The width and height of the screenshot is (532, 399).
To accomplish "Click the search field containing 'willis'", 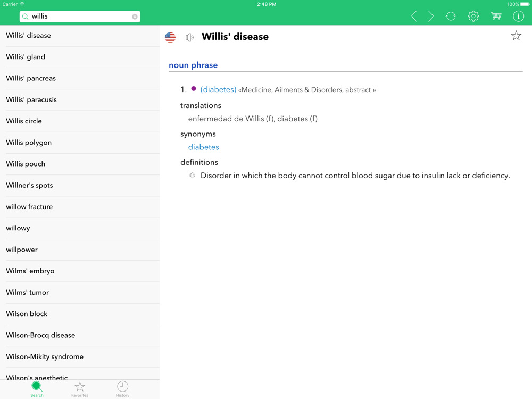I will [80, 16].
